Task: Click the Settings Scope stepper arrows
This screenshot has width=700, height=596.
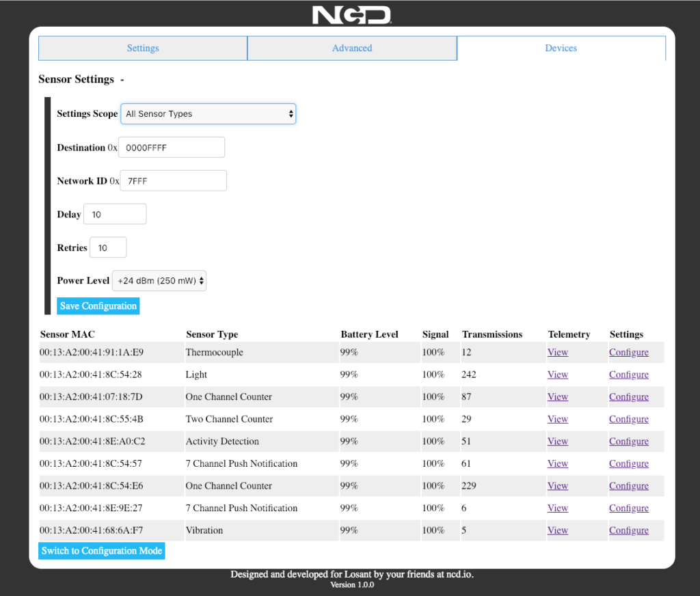Action: tap(291, 113)
